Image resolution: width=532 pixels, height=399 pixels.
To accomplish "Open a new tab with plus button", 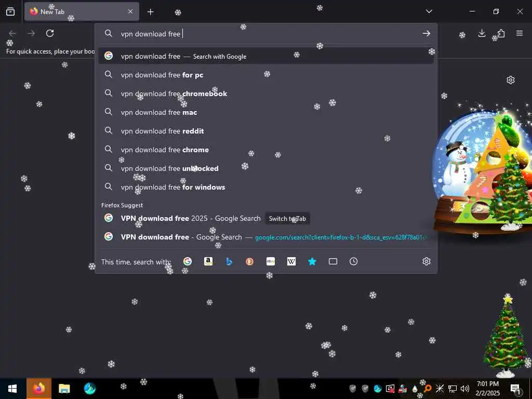I will point(150,12).
